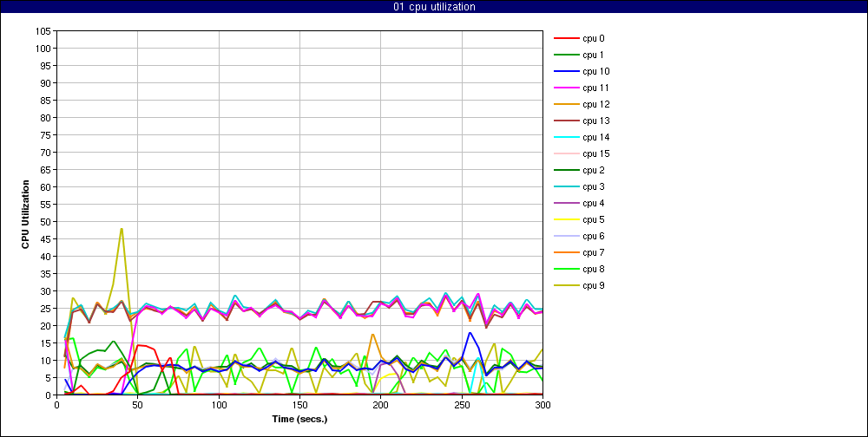Click the red cpu 0 legend line
Viewport: 868px width, 437px height.
tap(566, 39)
